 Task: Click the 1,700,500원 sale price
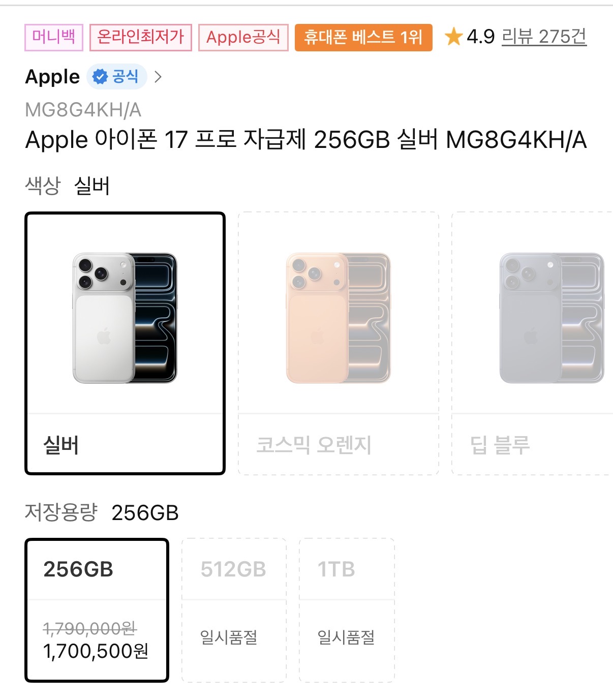[x=96, y=651]
